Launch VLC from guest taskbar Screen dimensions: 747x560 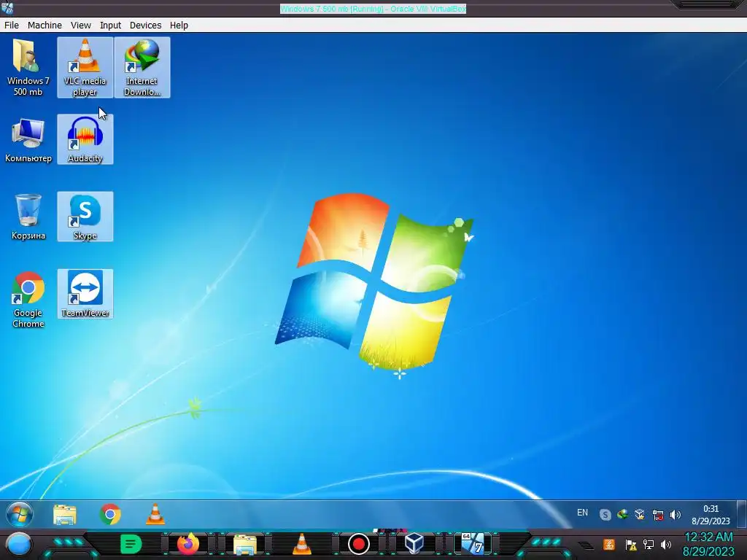click(155, 514)
